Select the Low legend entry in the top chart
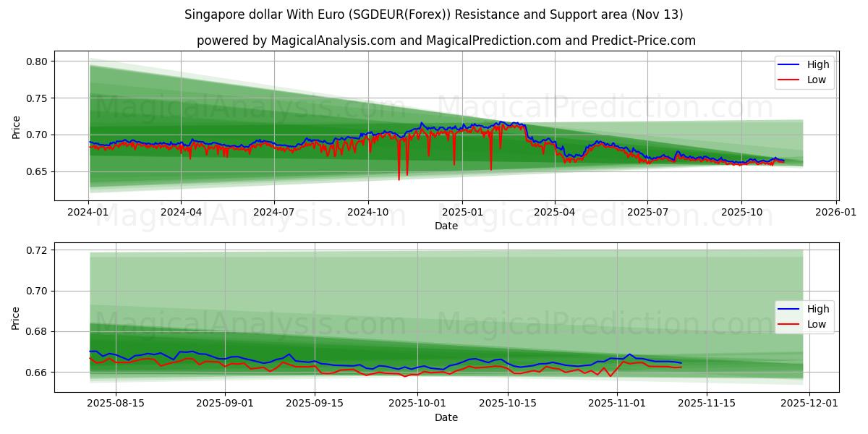868x434 pixels. (815, 79)
